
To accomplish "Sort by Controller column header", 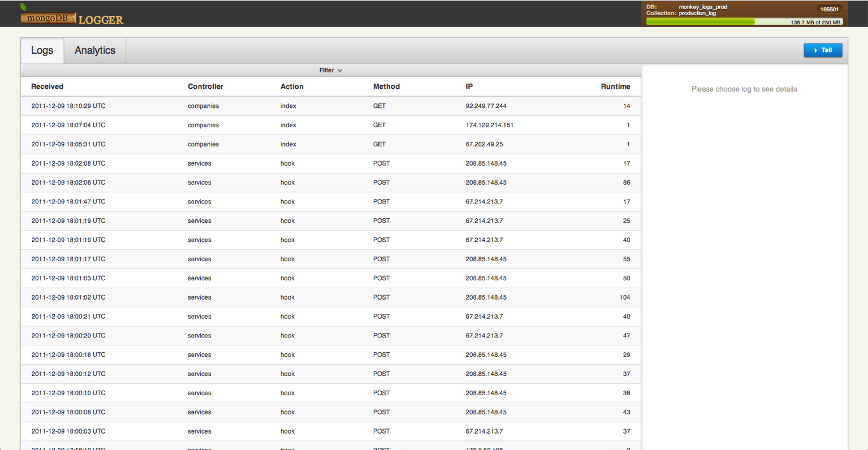I will (x=205, y=86).
